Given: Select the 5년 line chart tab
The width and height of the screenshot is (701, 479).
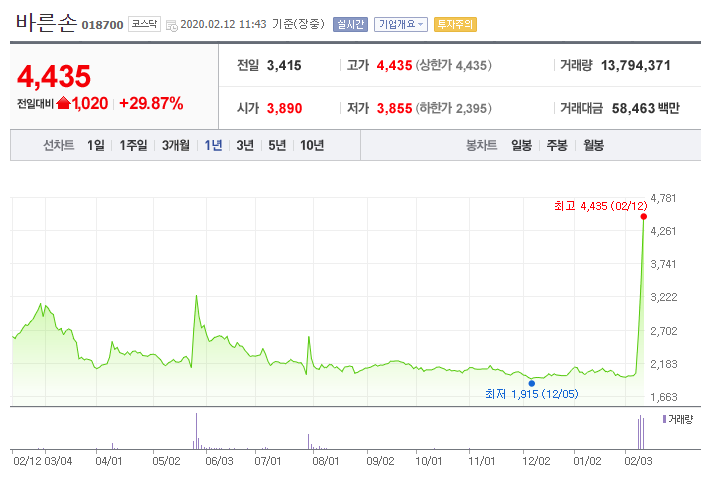Looking at the screenshot, I should click(277, 145).
